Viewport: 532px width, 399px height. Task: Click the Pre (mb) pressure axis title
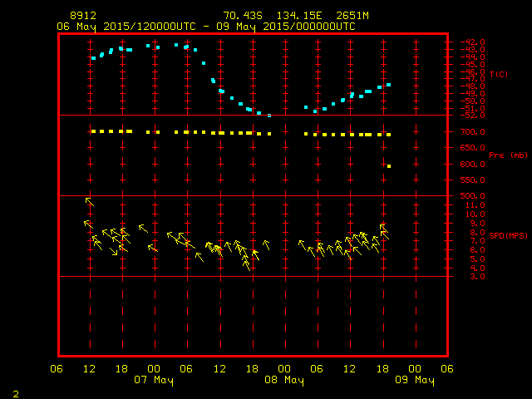tap(508, 155)
